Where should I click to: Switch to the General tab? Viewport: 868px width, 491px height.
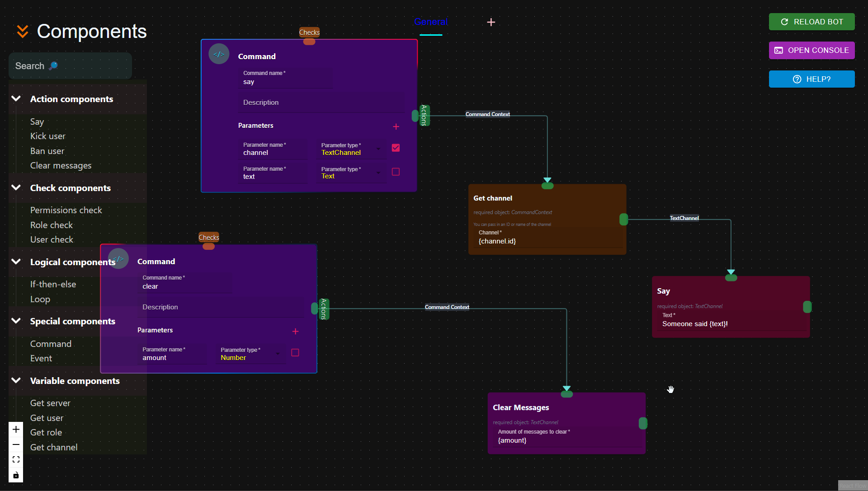coord(431,22)
